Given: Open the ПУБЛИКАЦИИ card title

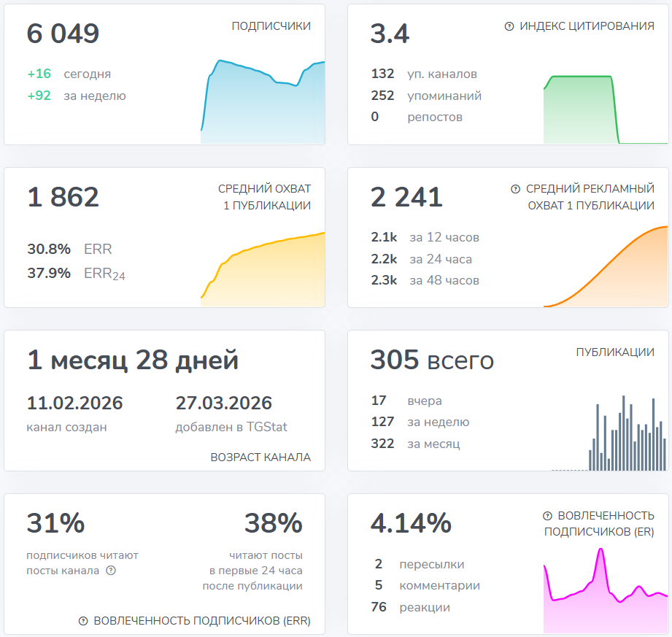Looking at the screenshot, I should pos(614,352).
